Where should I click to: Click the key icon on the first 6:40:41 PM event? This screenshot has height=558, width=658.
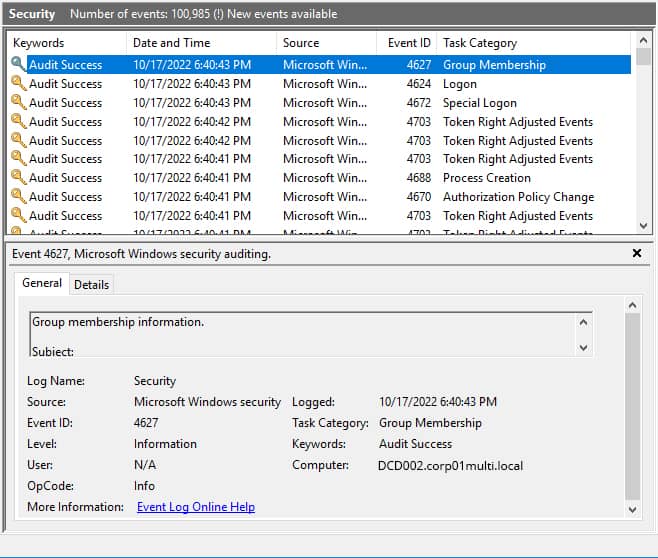pyautogui.click(x=18, y=159)
